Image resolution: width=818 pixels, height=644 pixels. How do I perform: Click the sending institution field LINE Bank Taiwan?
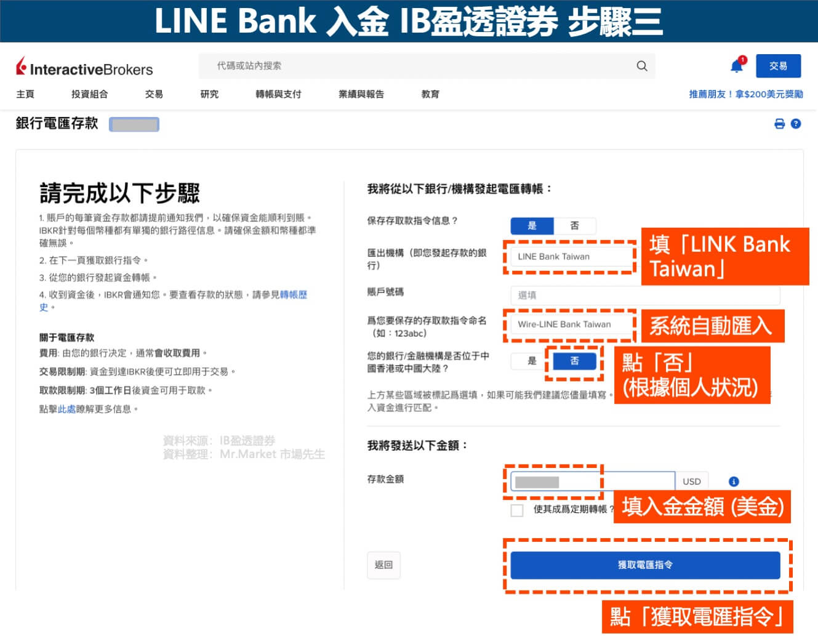tap(571, 257)
